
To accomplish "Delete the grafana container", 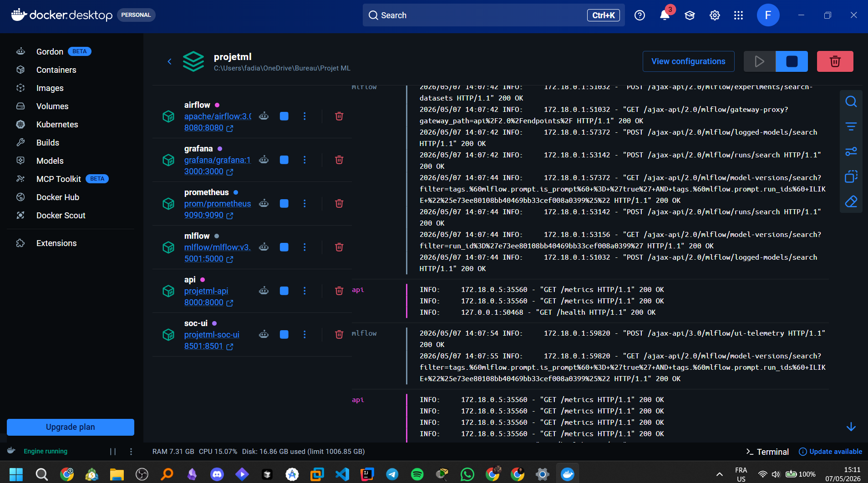I will click(x=339, y=160).
